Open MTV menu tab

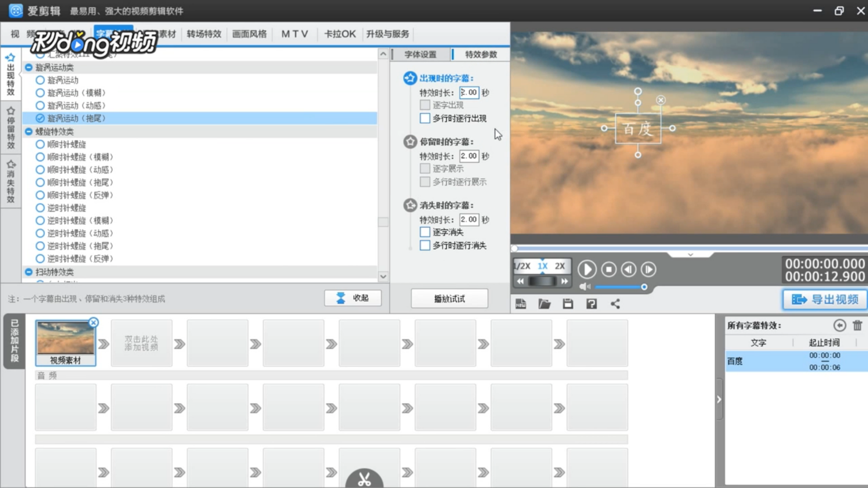tap(294, 34)
